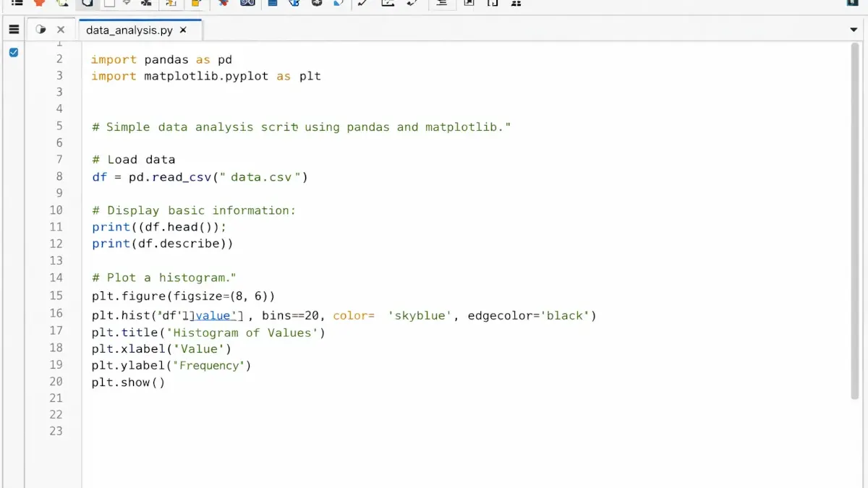Click the plt.xlabel('Value') line
The height and width of the screenshot is (488, 868).
click(x=162, y=349)
